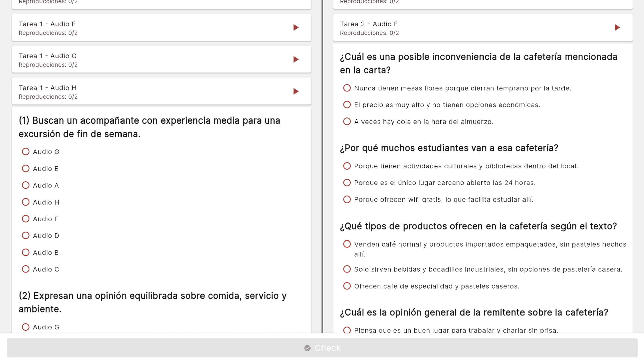Play Tarea 1 - Audio G

pos(296,59)
